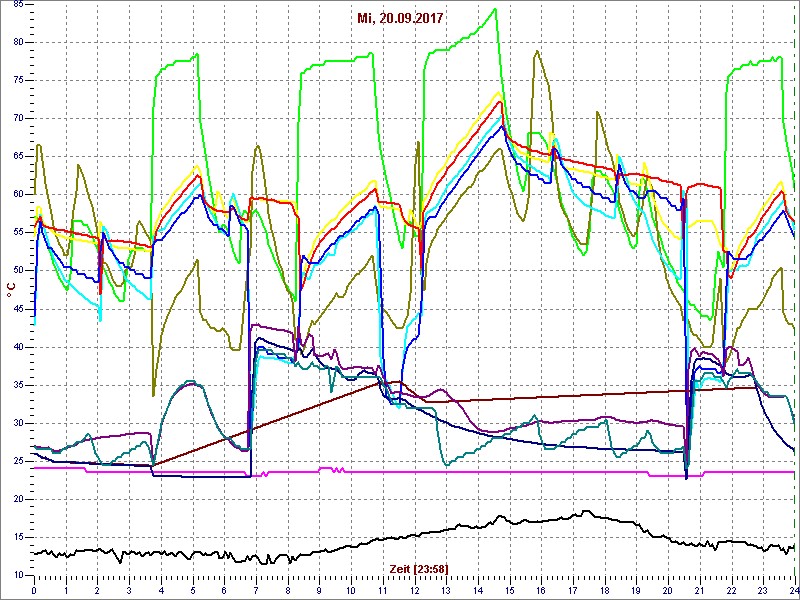800x600 pixels.
Task: Select the 75 label on temperature axis
Action: tap(17, 81)
